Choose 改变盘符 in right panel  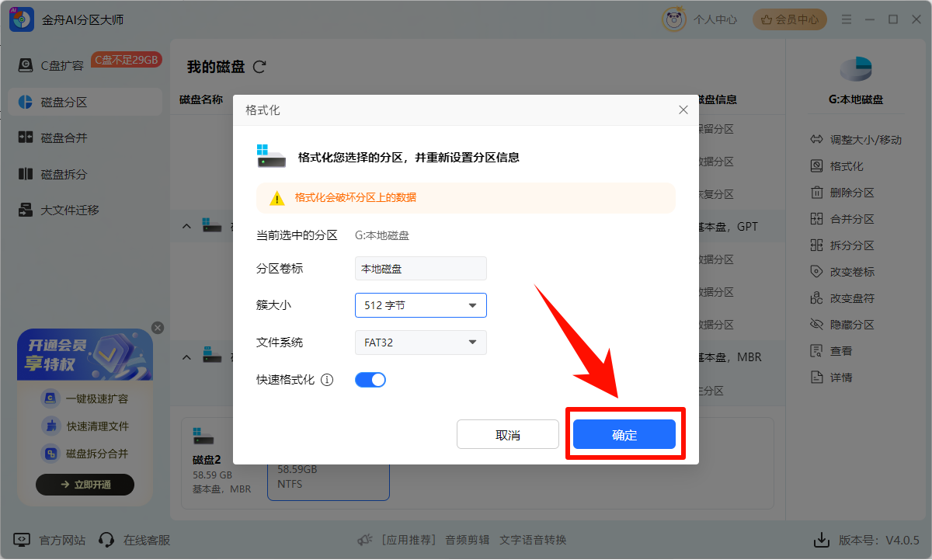point(851,298)
